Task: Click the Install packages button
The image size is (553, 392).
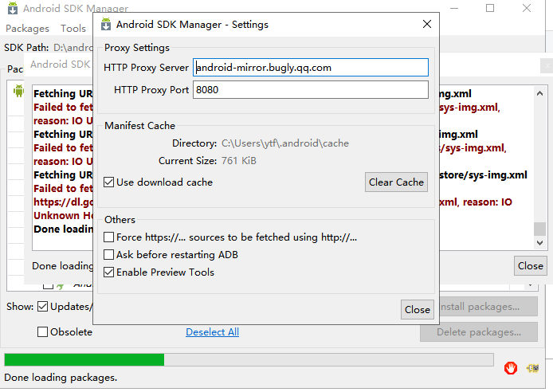Action: pos(488,306)
